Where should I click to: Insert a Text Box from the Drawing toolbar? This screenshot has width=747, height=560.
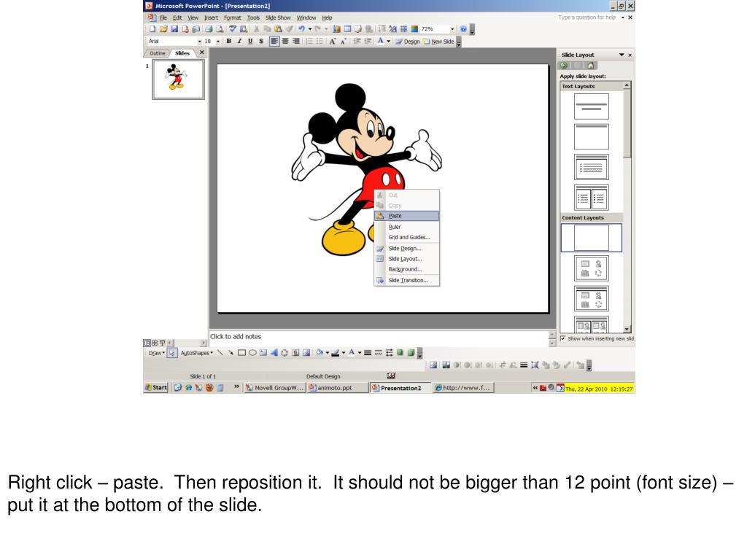pos(263,353)
